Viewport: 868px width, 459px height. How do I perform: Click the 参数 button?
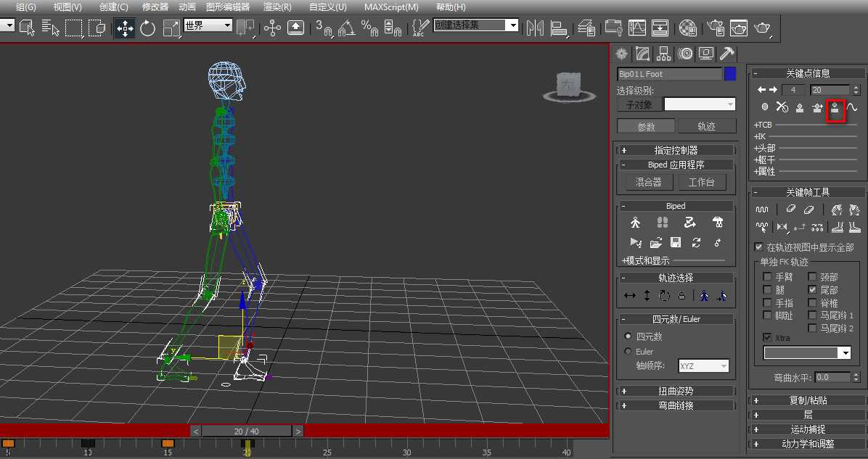point(646,127)
